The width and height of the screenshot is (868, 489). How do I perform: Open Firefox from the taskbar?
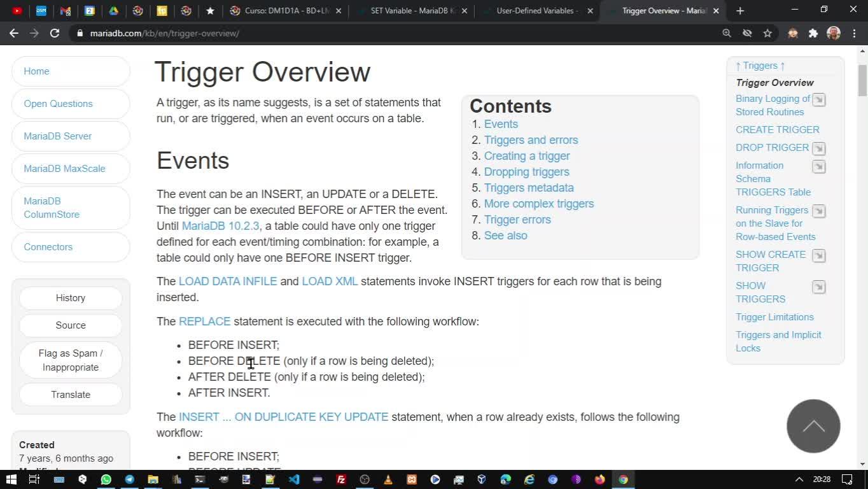[x=599, y=479]
